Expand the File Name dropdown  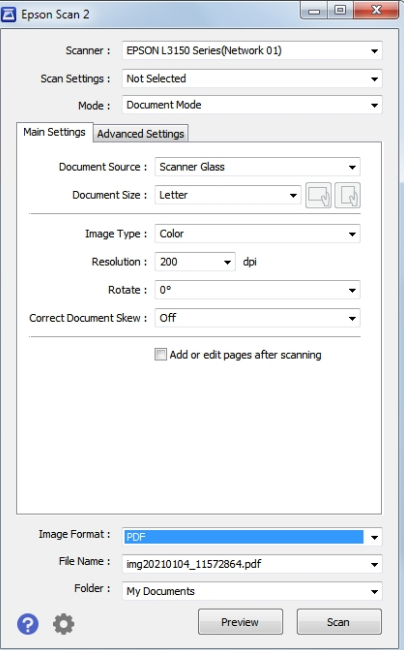(x=252, y=564)
